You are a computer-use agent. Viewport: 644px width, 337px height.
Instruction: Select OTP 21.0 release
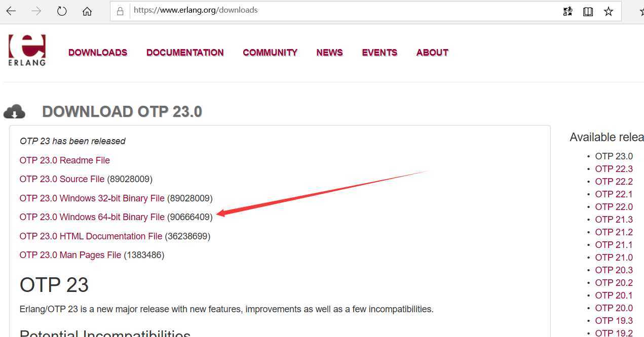click(x=614, y=258)
